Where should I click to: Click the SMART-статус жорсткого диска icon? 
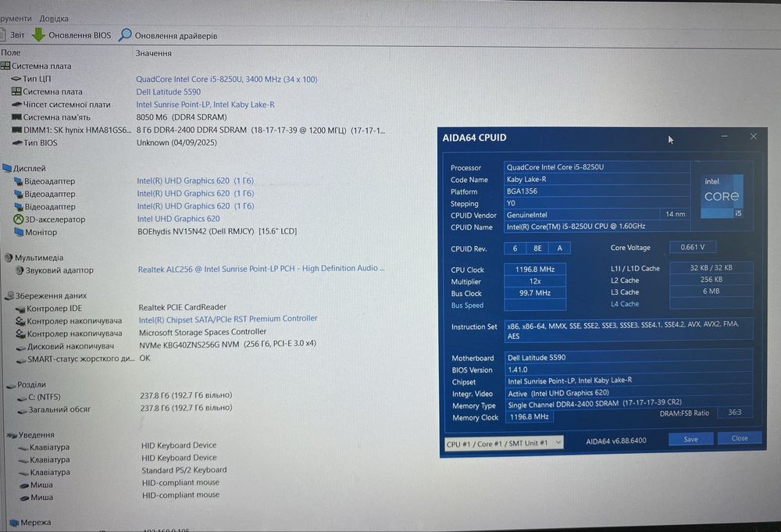click(21, 359)
